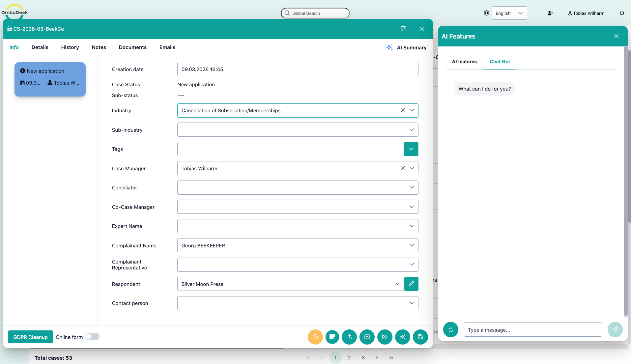631x364 pixels.
Task: Edit the respondent with pencil icon
Action: (x=411, y=284)
